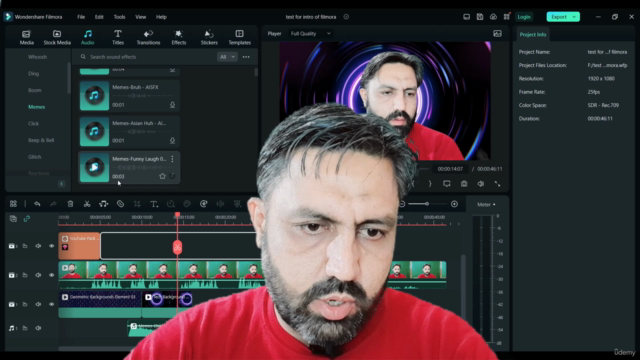Click the save project icon
Image resolution: width=640 pixels, height=360 pixels.
tap(480, 17)
